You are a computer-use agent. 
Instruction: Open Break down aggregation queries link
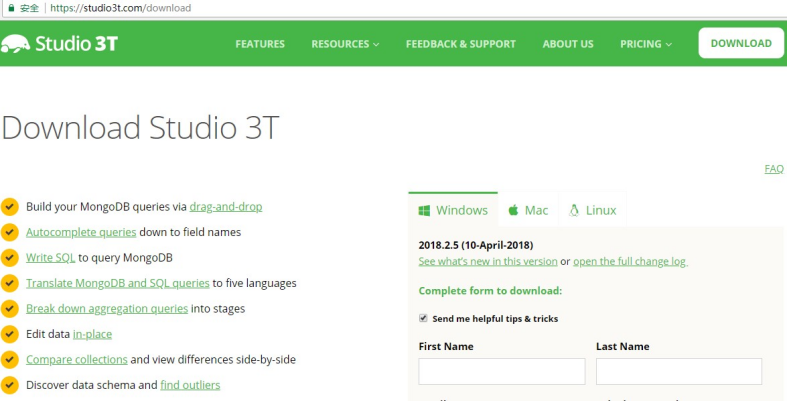click(107, 309)
